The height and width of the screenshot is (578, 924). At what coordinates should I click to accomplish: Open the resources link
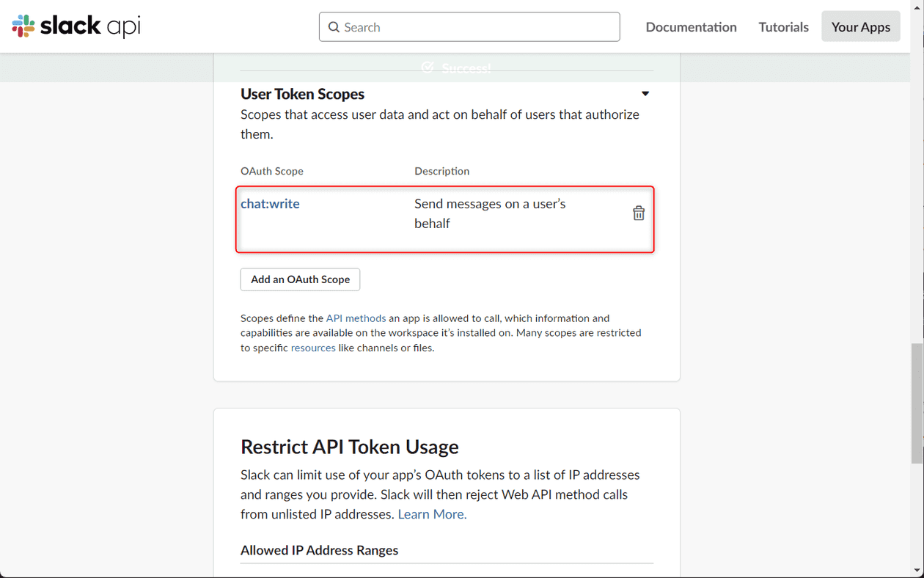click(x=313, y=348)
